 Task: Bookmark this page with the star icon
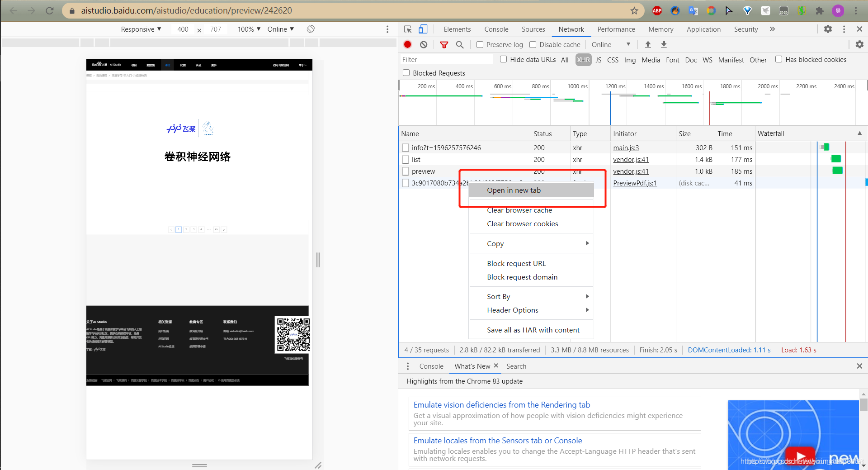pyautogui.click(x=634, y=10)
